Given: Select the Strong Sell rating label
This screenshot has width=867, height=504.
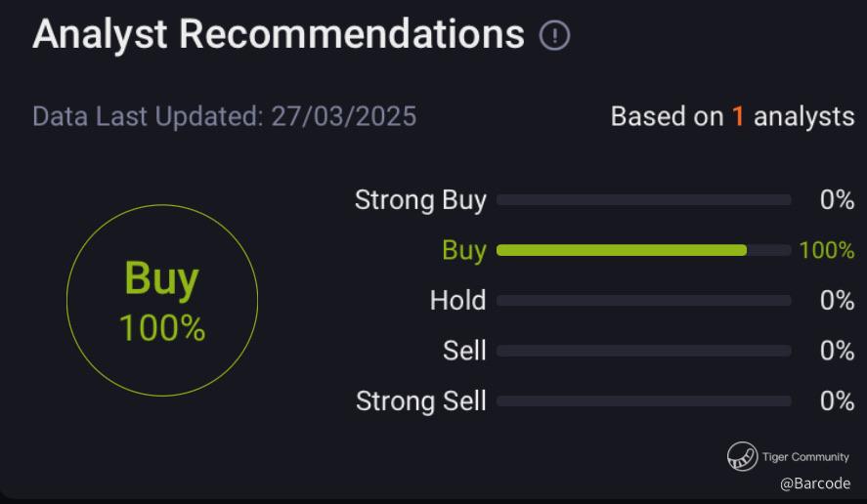Looking at the screenshot, I should (x=420, y=400).
